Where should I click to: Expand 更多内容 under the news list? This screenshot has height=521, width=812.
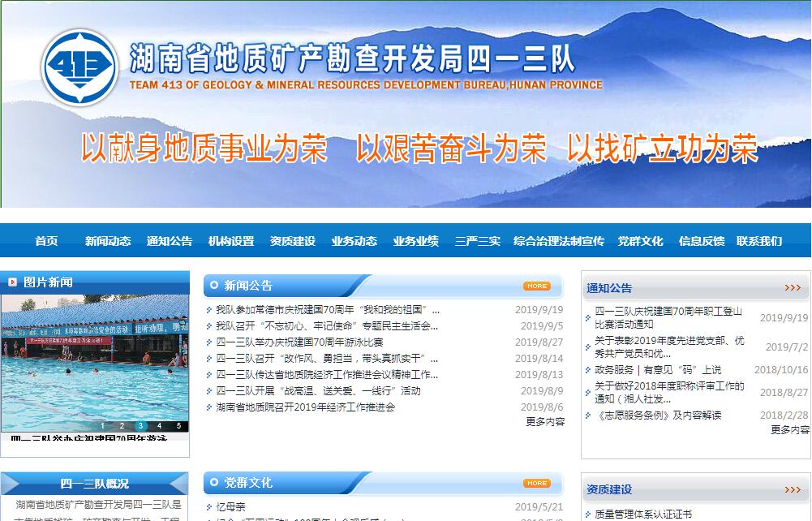coord(544,422)
